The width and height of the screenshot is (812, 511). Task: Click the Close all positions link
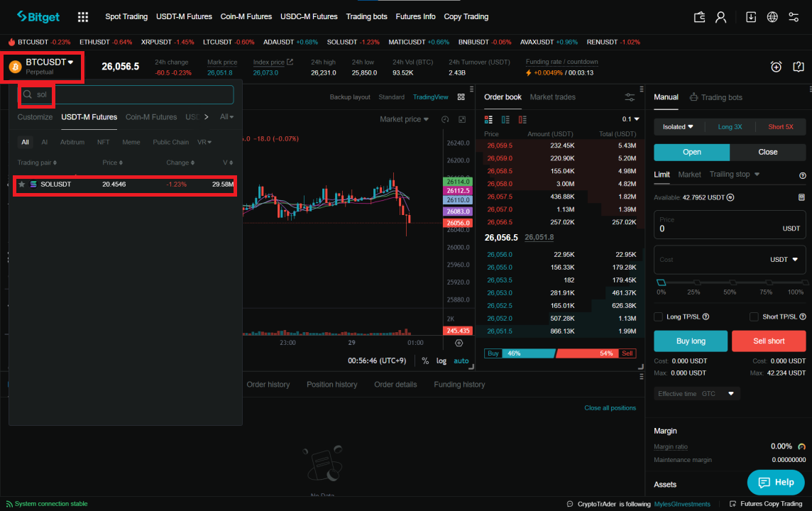click(610, 408)
